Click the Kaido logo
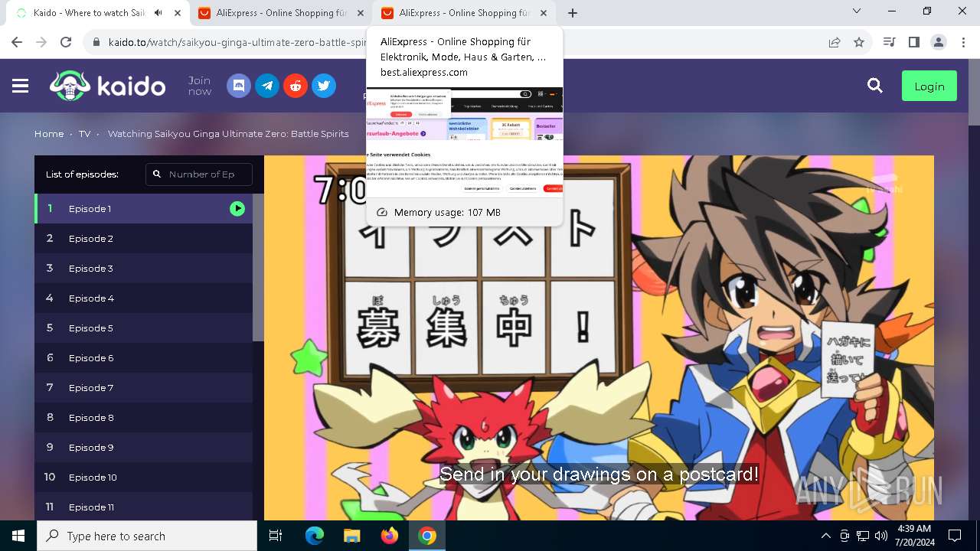The image size is (980, 551). point(108,86)
